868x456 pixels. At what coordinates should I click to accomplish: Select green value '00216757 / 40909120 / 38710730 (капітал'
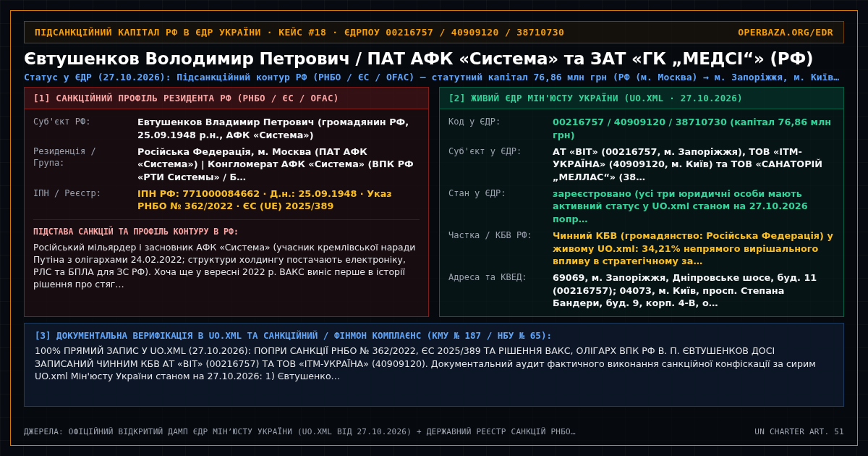point(692,129)
